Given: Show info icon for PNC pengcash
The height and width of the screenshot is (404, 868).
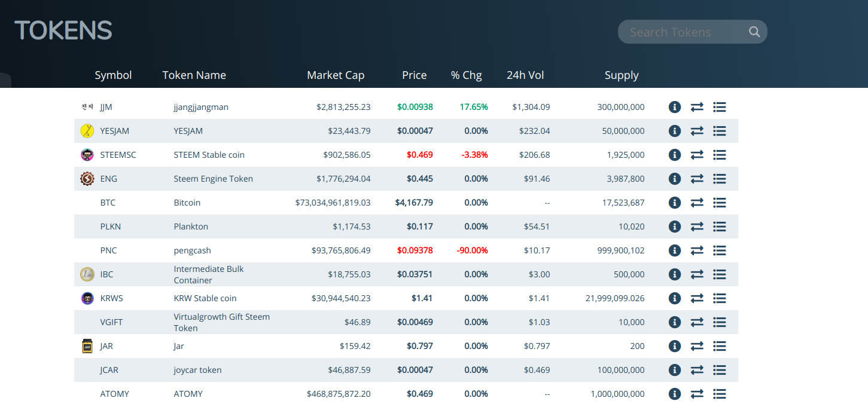Looking at the screenshot, I should coord(675,250).
